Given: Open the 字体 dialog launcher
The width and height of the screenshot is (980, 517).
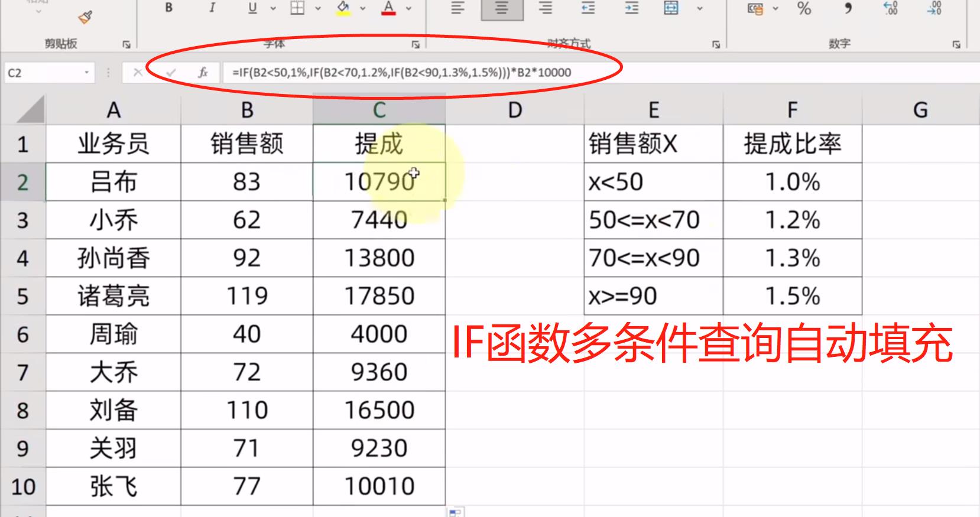Looking at the screenshot, I should click(x=416, y=44).
